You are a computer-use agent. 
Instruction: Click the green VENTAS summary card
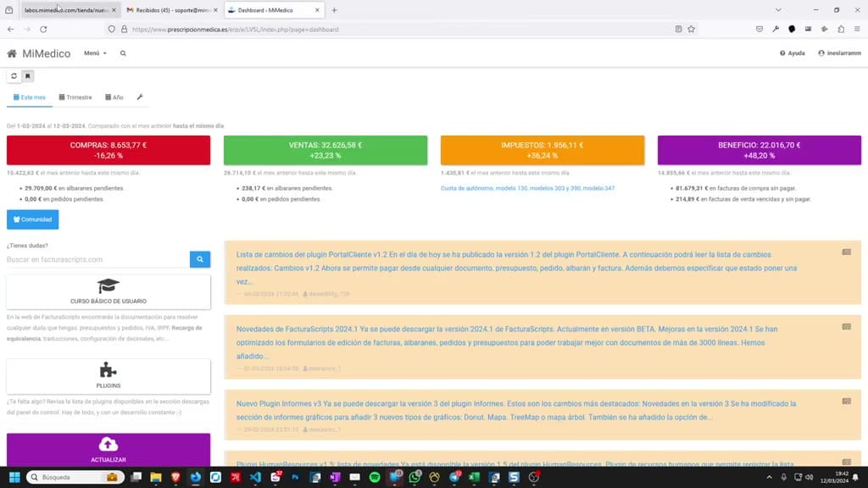[x=325, y=150]
